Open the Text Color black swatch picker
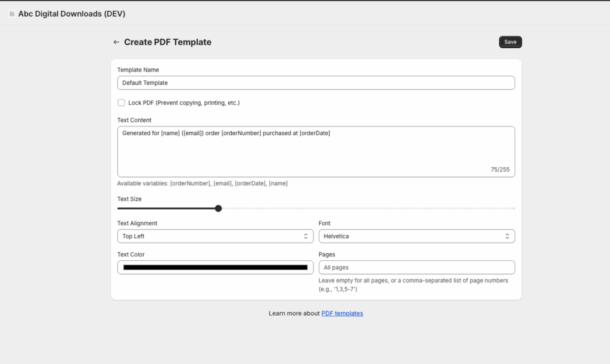The width and height of the screenshot is (610, 364). (215, 267)
